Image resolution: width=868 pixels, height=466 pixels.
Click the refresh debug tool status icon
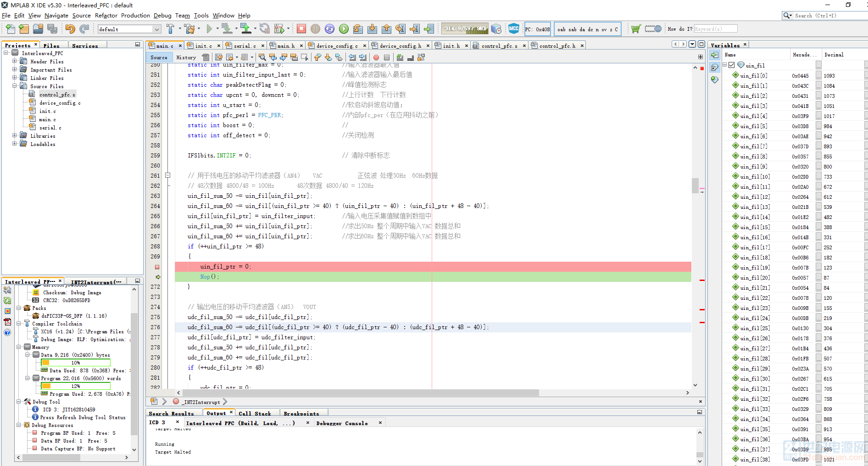tap(7, 301)
